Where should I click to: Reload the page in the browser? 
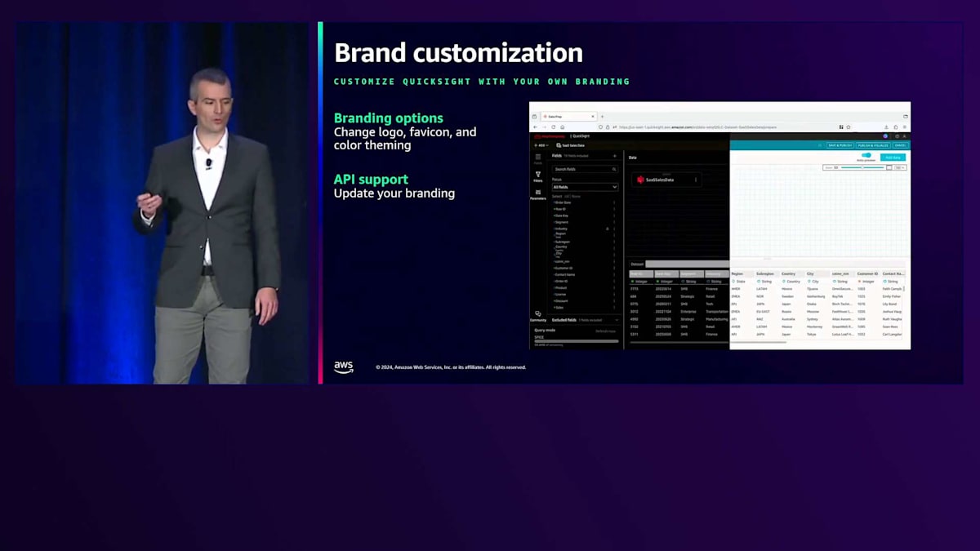click(x=553, y=127)
